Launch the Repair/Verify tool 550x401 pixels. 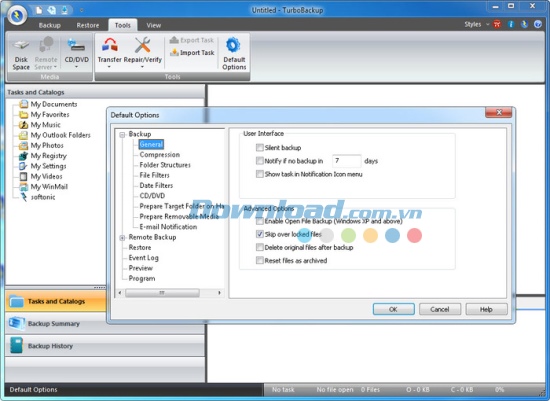[142, 53]
